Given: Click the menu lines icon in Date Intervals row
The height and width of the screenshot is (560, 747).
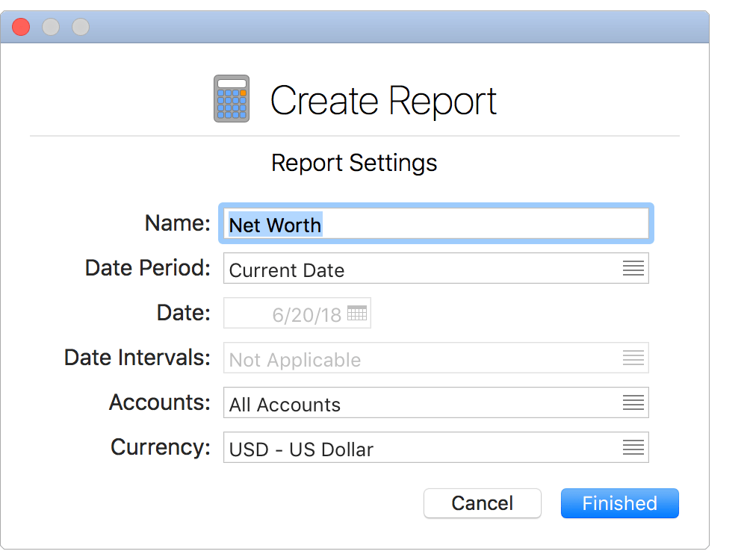Looking at the screenshot, I should tap(633, 358).
